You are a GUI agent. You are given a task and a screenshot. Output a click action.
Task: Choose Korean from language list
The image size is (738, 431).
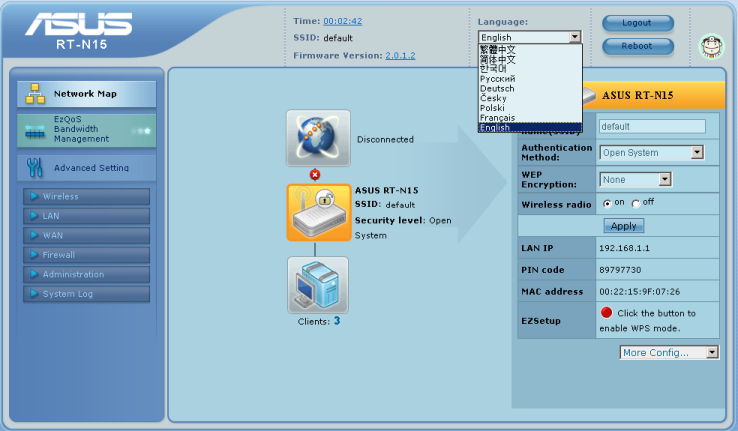coord(530,69)
